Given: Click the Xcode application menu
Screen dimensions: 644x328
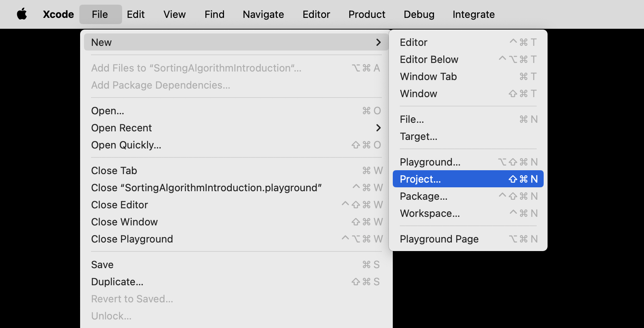Looking at the screenshot, I should [58, 14].
